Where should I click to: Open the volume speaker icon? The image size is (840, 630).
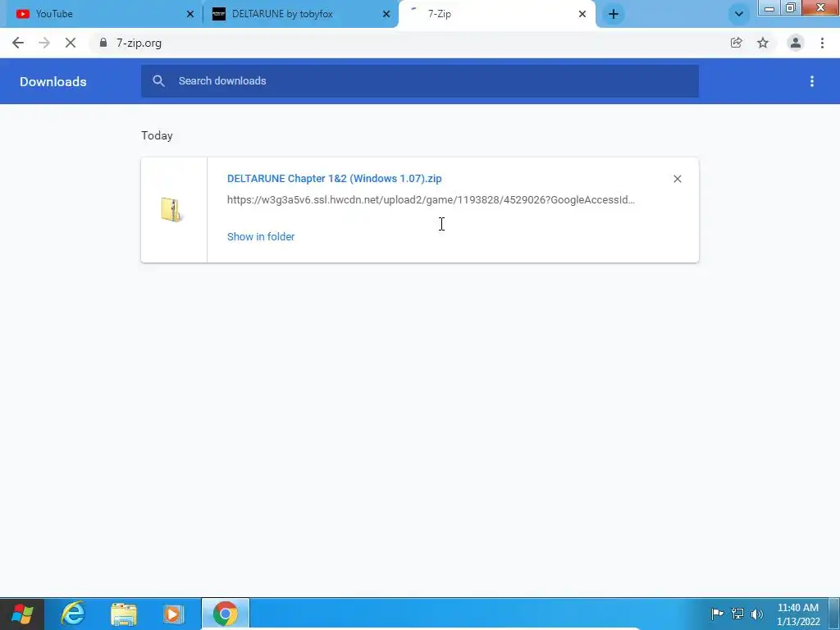pos(757,614)
